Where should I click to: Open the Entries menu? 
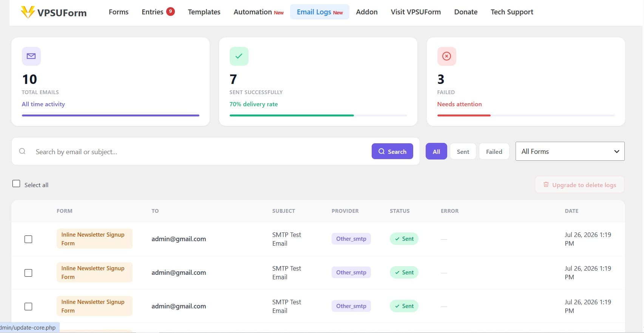point(153,12)
